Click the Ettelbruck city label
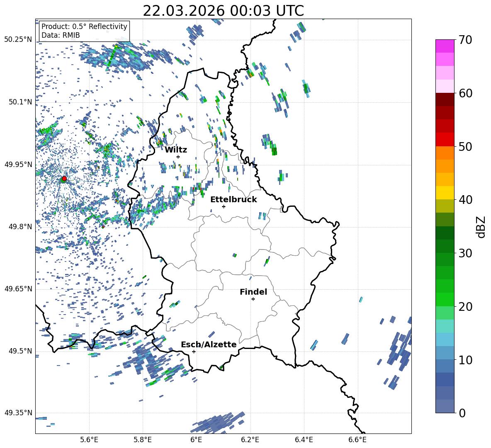The image size is (491, 448). coord(233,200)
